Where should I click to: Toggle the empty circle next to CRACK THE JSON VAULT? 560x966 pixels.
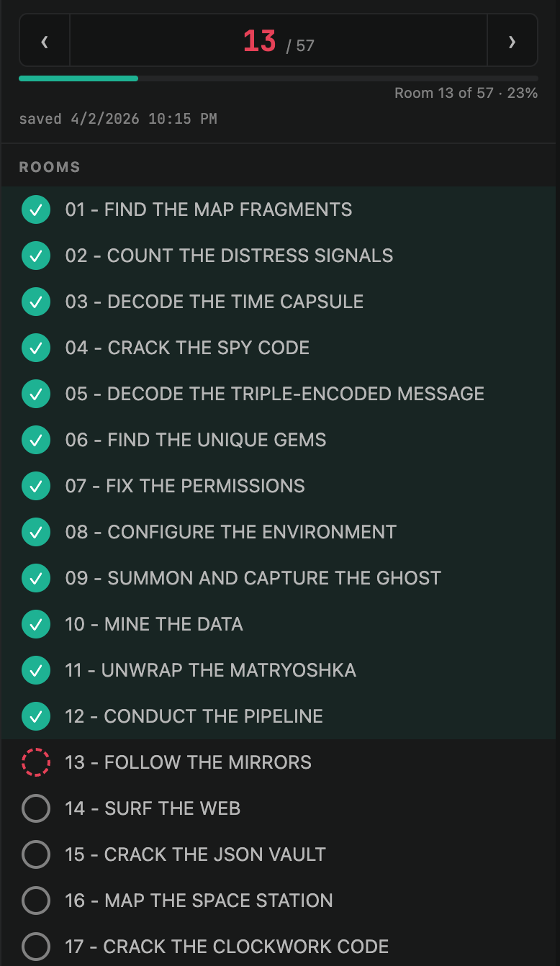pyautogui.click(x=36, y=854)
